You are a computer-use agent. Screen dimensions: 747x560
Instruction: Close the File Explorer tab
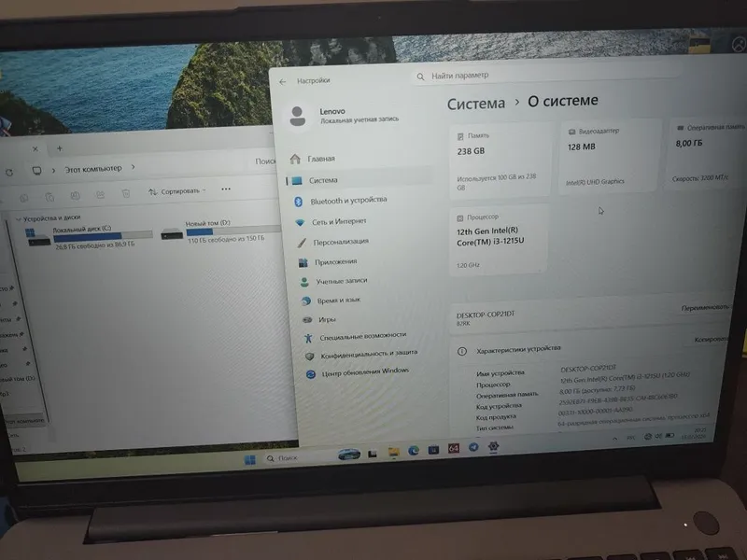35,148
